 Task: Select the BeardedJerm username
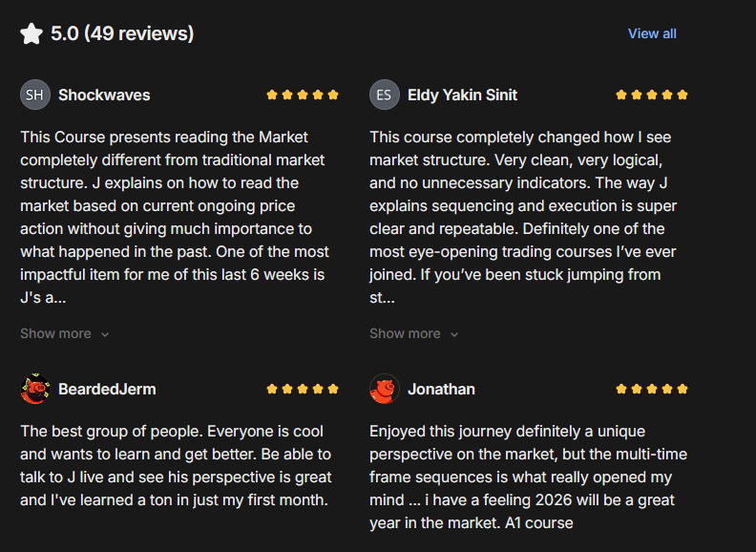(107, 389)
